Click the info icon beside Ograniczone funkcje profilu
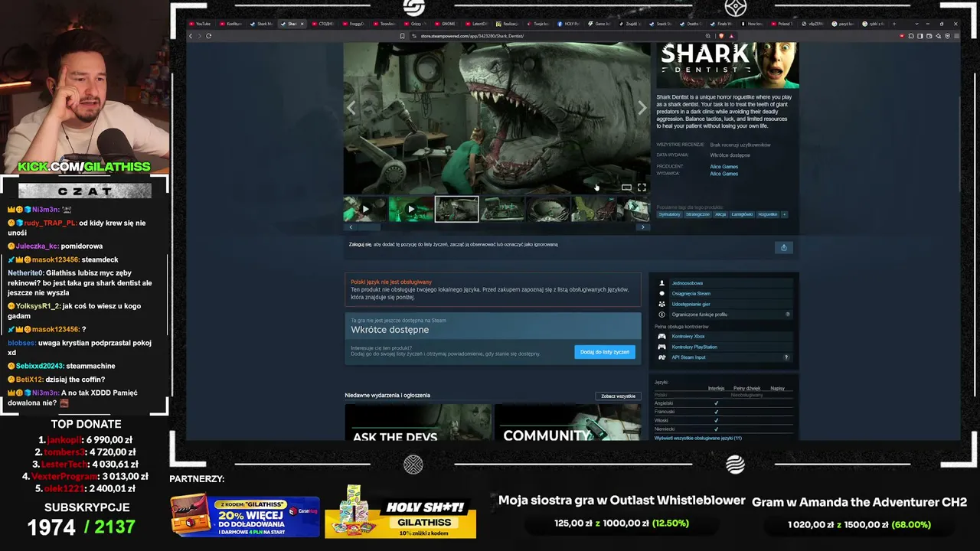The height and width of the screenshot is (551, 980). click(662, 315)
